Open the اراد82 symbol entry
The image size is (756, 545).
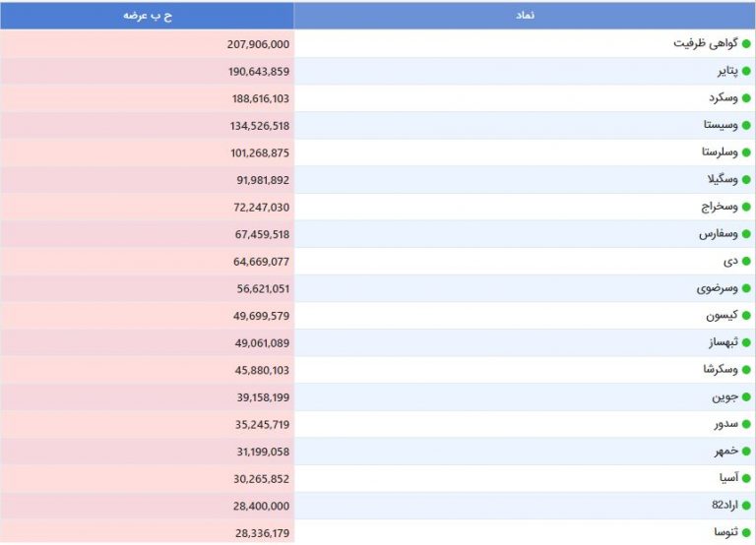[725, 505]
